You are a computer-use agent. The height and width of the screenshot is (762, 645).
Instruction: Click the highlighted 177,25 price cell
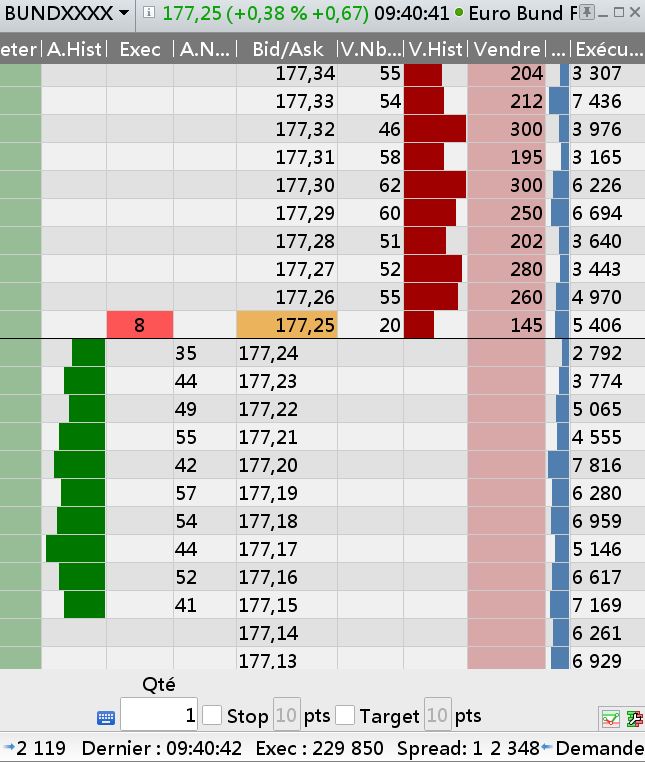[x=287, y=325]
